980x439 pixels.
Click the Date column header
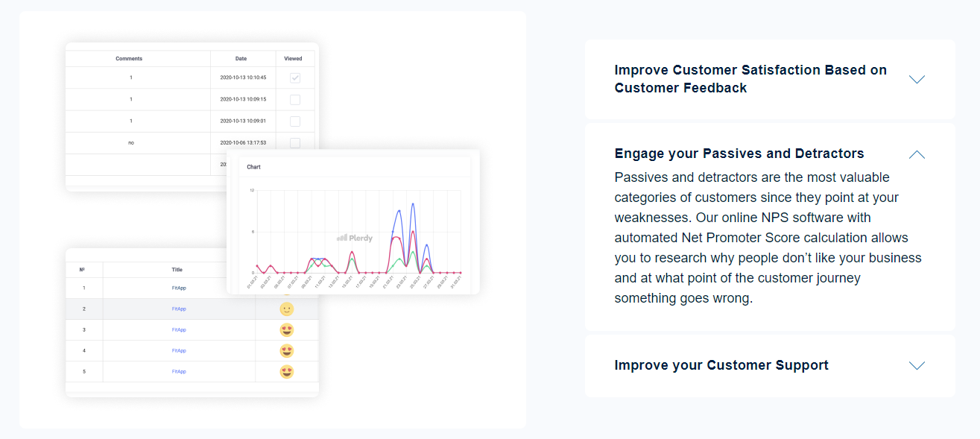coord(241,58)
